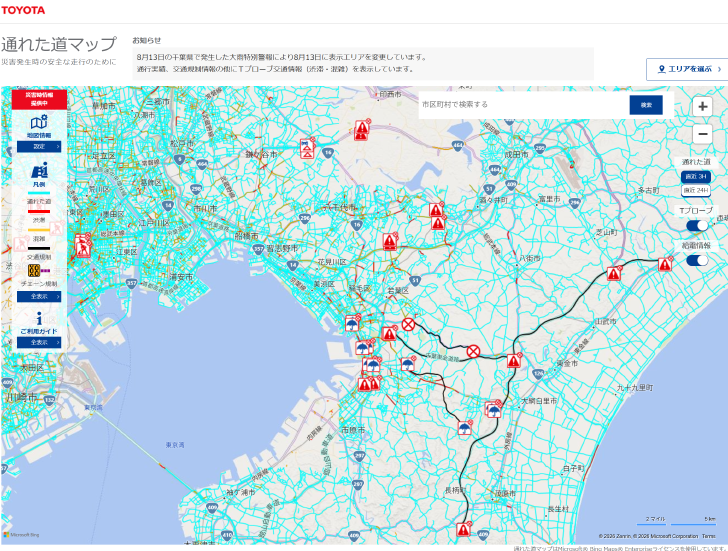Open the roadwork marker in central Tokyo
Image resolution: width=728 pixels, height=551 pixels.
[x=83, y=246]
